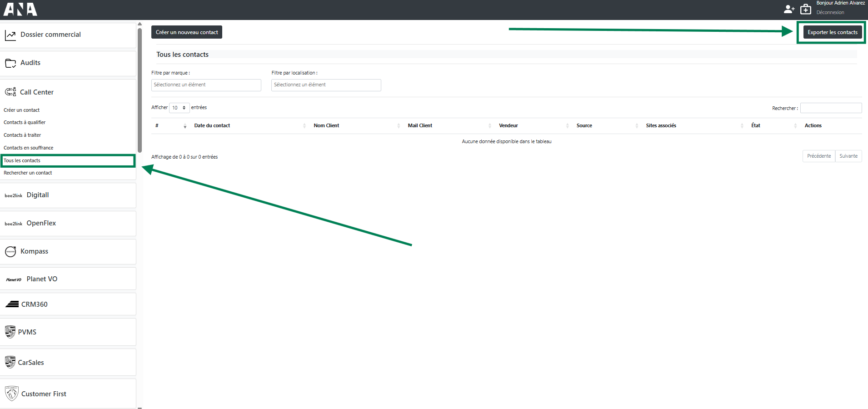Click the Customer First Peugeot logo icon
Viewport: 868px width, 409px height.
[11, 394]
